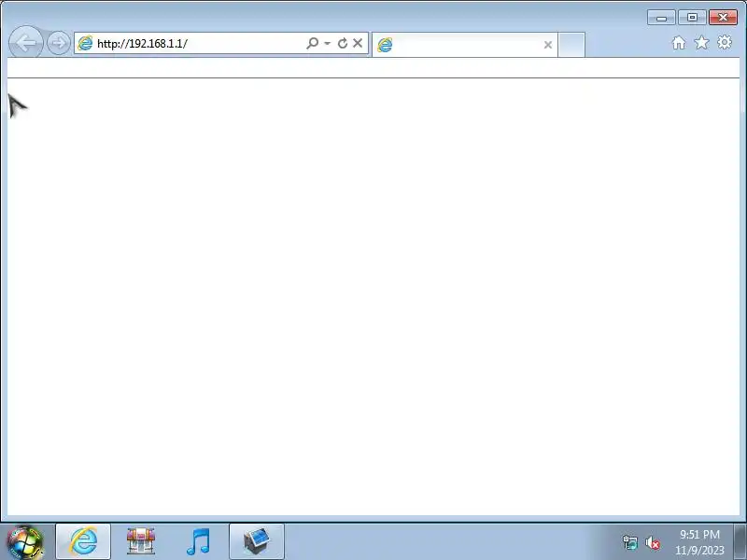Open the market stall taskbar application
The width and height of the screenshot is (747, 560).
pyautogui.click(x=141, y=541)
